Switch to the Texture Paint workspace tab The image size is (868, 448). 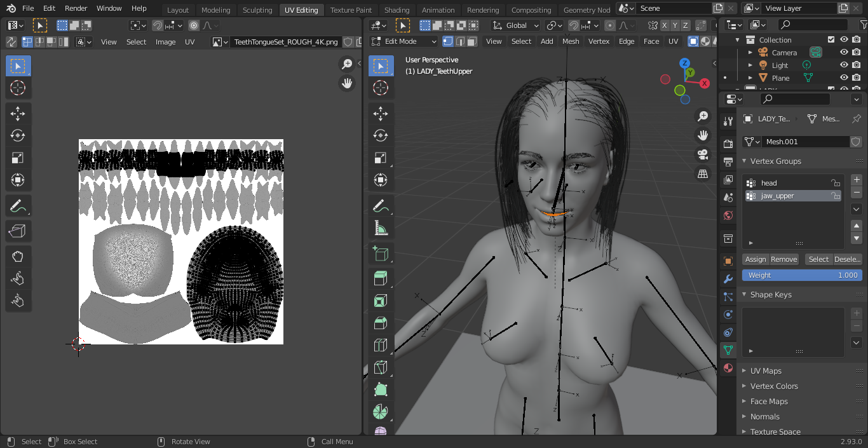(351, 10)
